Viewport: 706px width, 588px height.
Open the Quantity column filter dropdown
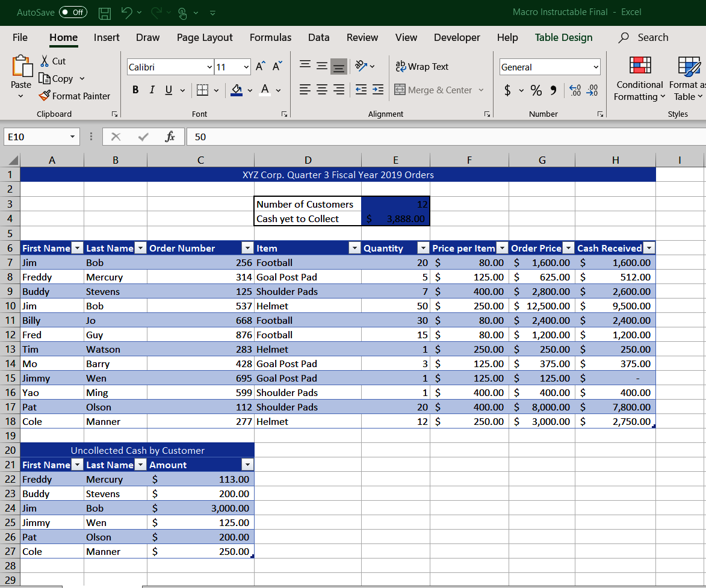pos(423,248)
